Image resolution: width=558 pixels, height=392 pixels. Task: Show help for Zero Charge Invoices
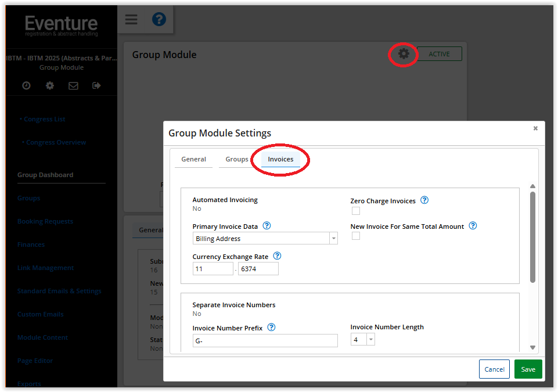click(424, 200)
